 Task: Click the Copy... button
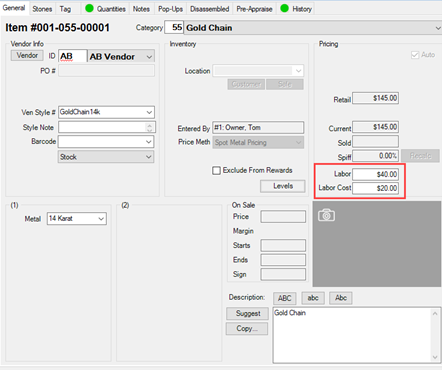tap(247, 328)
